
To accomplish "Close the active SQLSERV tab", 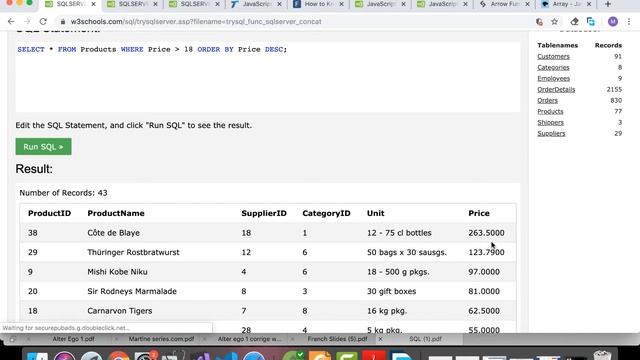I will coord(93,4).
